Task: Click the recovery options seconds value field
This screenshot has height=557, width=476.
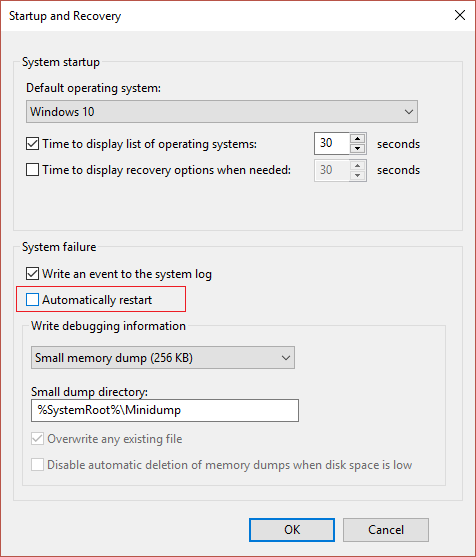Action: coord(332,170)
